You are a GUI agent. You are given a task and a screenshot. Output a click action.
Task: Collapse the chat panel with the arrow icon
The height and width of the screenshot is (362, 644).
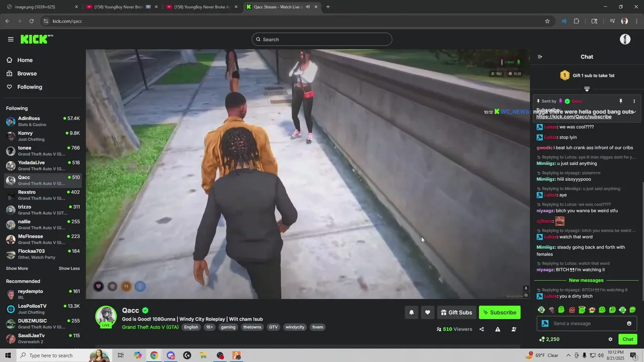click(x=540, y=57)
